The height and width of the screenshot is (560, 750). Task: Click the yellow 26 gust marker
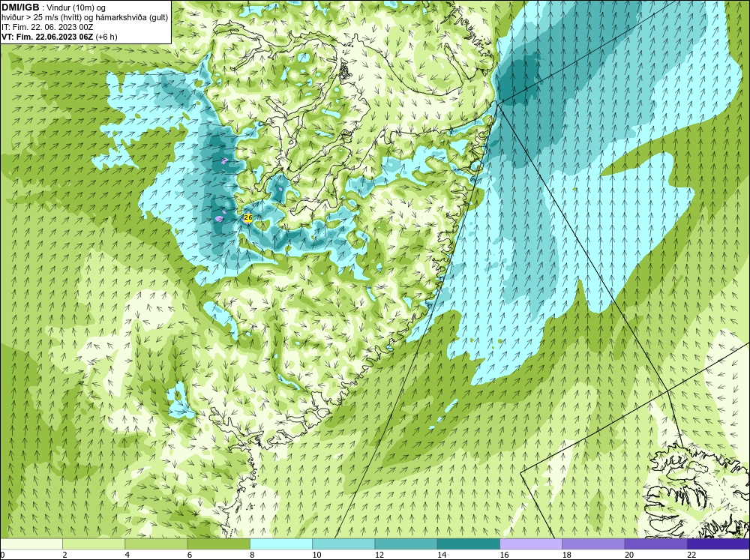coord(247,218)
